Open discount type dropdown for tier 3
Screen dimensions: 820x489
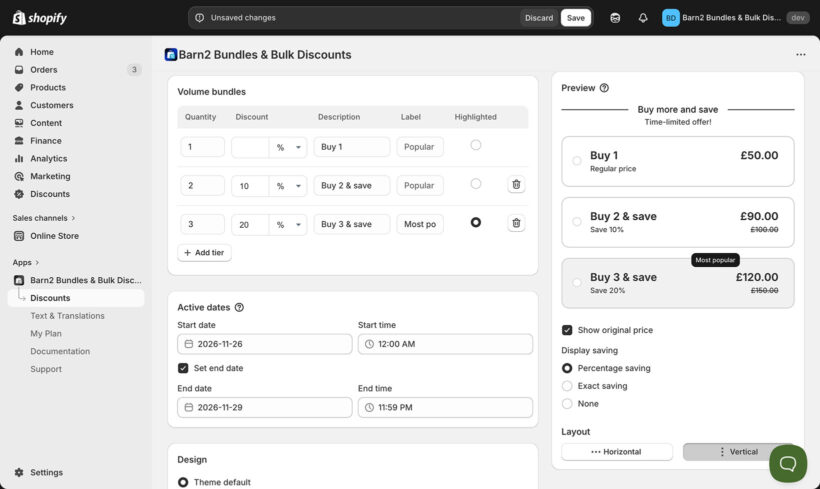288,225
